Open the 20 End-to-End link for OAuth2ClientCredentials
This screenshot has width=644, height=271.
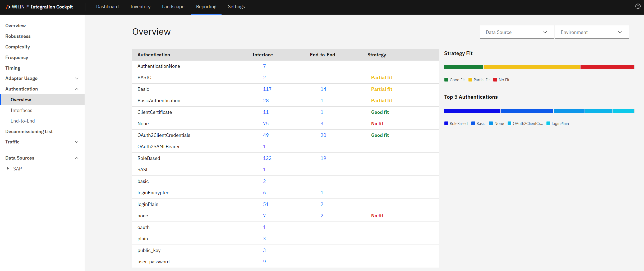[323, 135]
